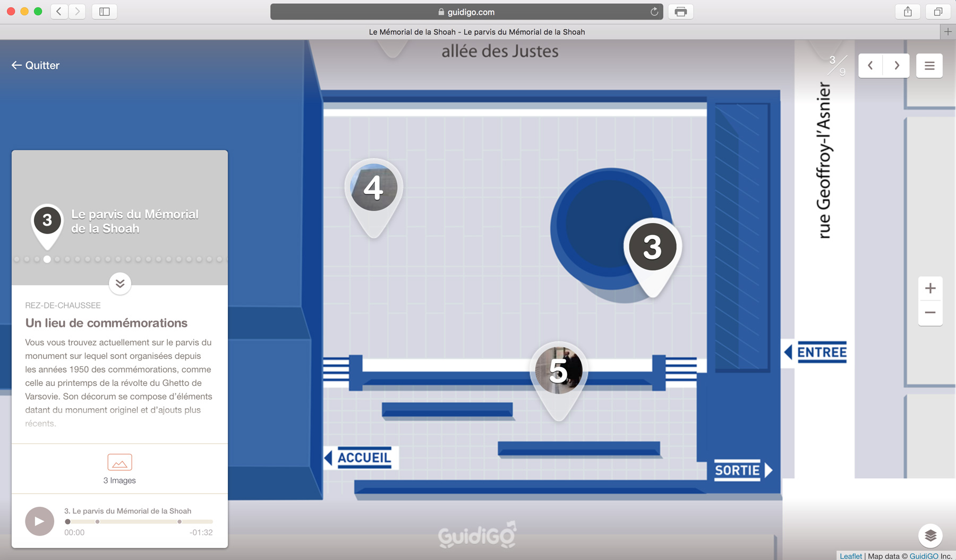
Task: Play the audio guide track
Action: [40, 521]
